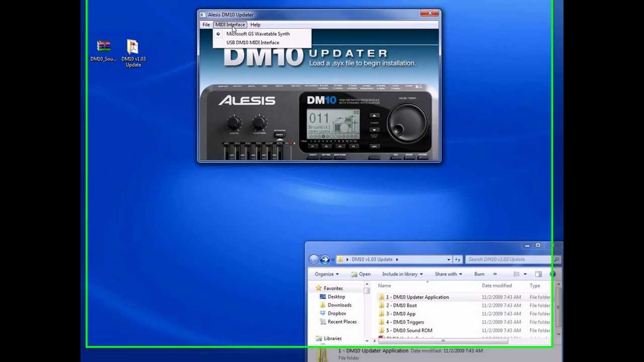Screen dimensions: 644x362
Task: Open the view options dropdown arrow
Action: coord(525,274)
